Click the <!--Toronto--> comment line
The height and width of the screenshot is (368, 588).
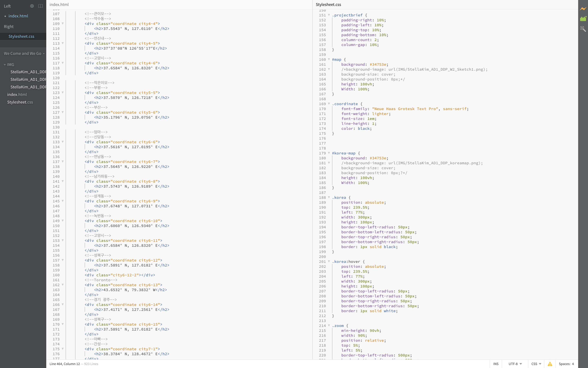[101, 280]
